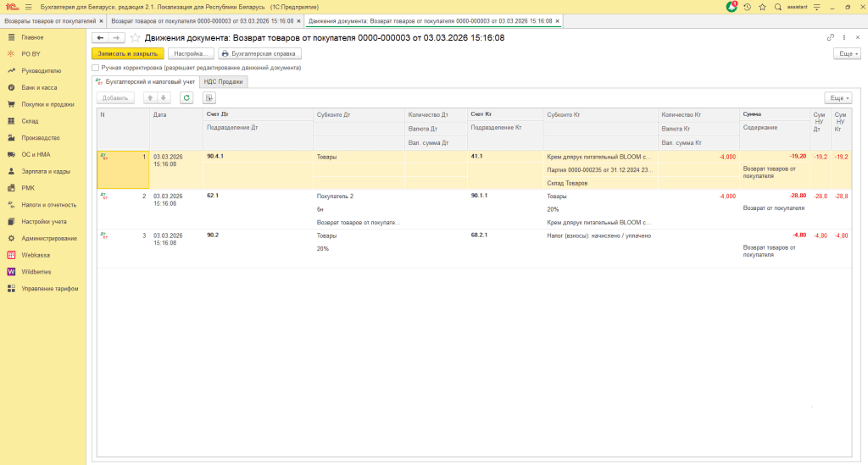This screenshot has width=868, height=465.
Task: Refresh the postings table
Action: point(186,97)
